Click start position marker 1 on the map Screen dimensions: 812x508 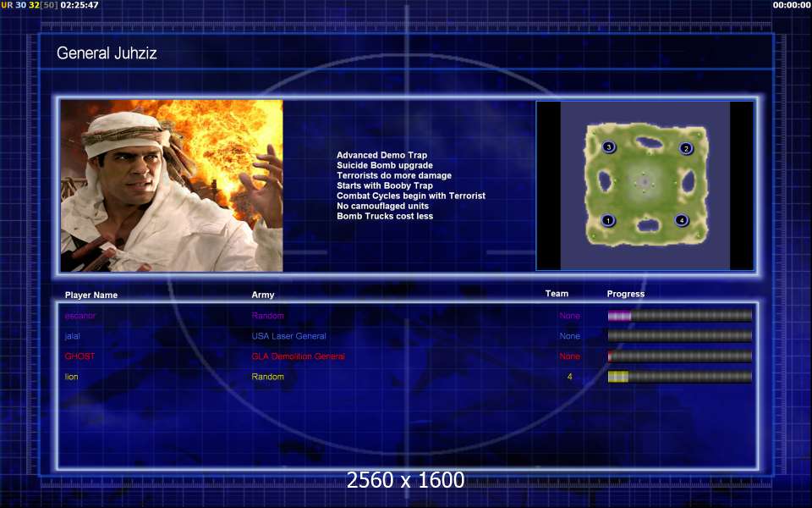[608, 221]
